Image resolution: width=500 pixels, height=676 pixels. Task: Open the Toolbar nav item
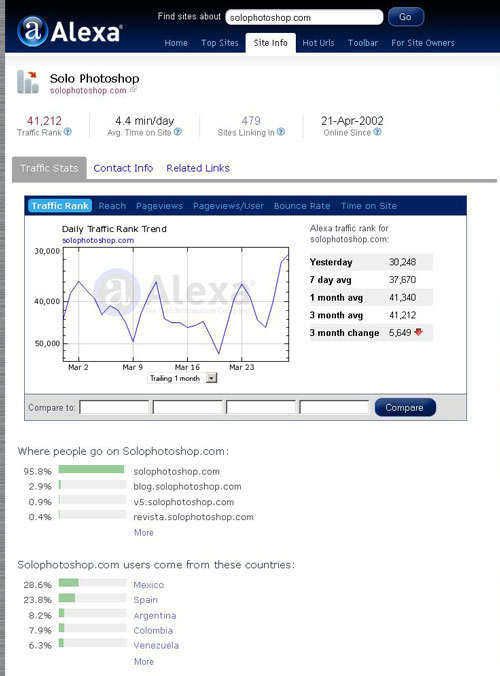[x=363, y=43]
